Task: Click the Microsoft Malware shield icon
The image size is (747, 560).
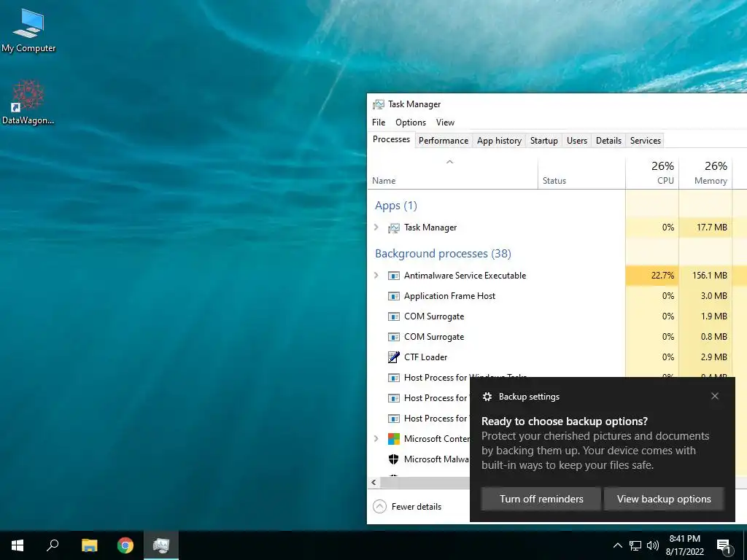Action: coord(393,459)
